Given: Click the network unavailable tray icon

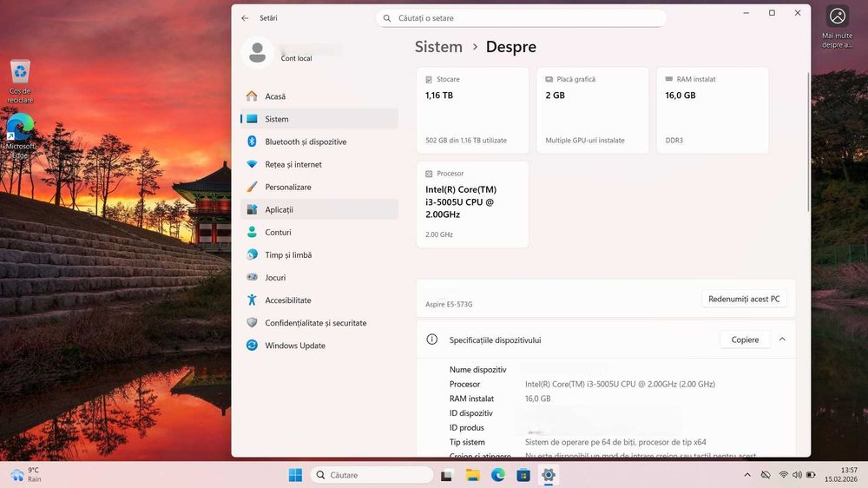Looking at the screenshot, I should click(x=766, y=475).
